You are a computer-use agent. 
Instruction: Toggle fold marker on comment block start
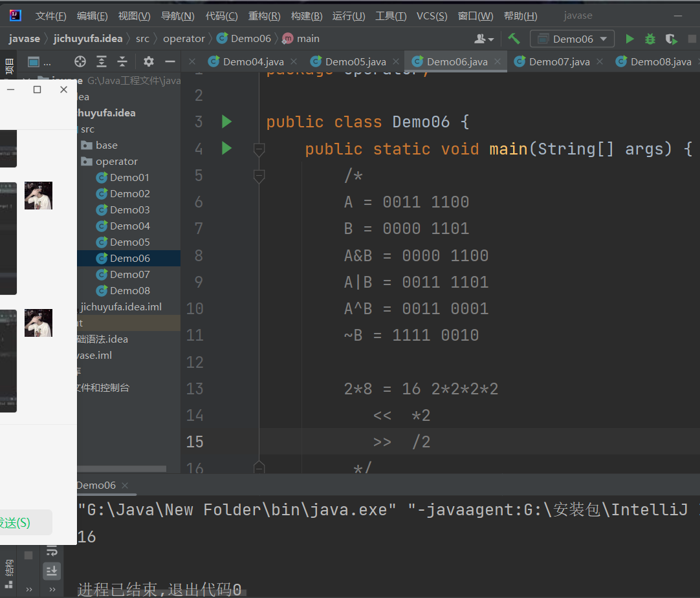coord(259,176)
